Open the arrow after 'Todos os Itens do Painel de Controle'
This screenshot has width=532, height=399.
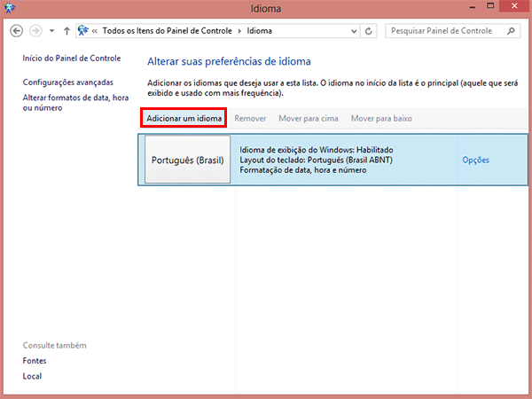click(239, 31)
